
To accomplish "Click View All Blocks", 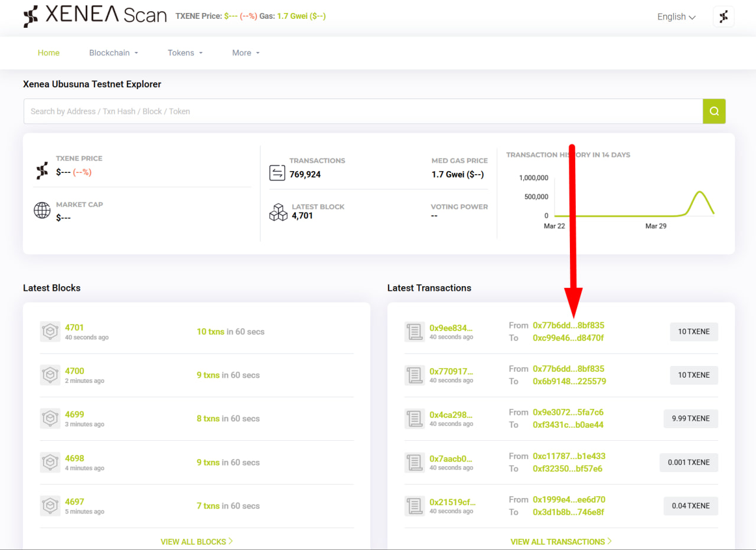I will tap(197, 542).
